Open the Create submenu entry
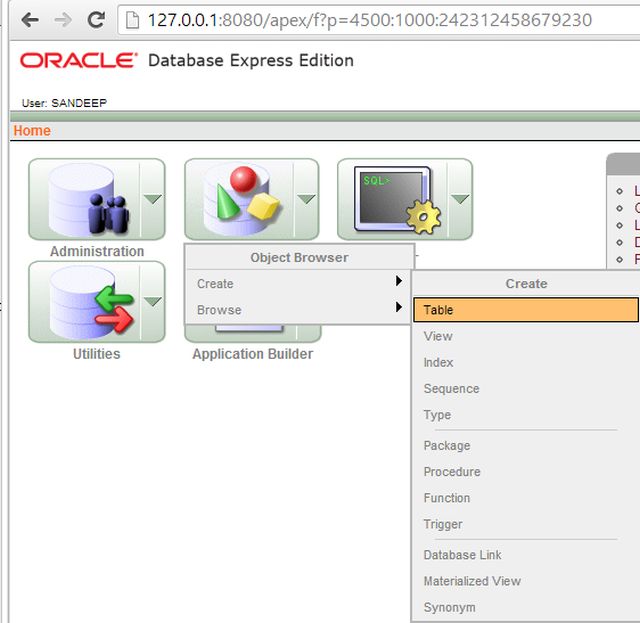640x623 pixels. coord(298,283)
